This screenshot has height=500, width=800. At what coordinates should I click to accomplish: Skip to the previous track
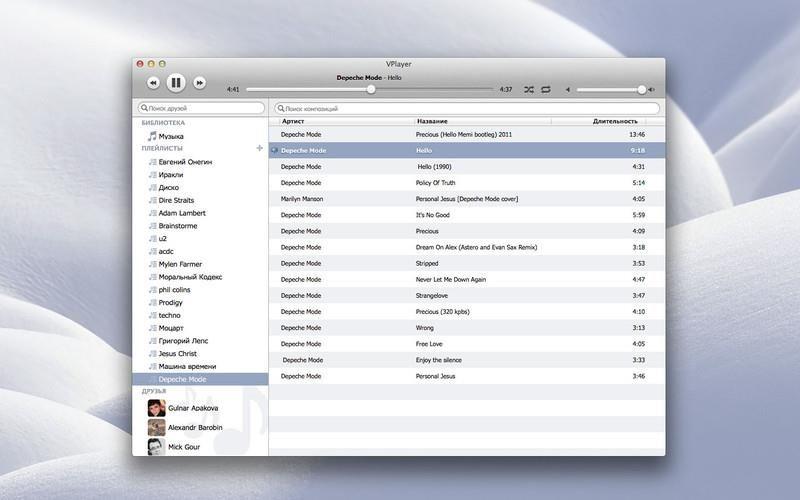(x=153, y=83)
